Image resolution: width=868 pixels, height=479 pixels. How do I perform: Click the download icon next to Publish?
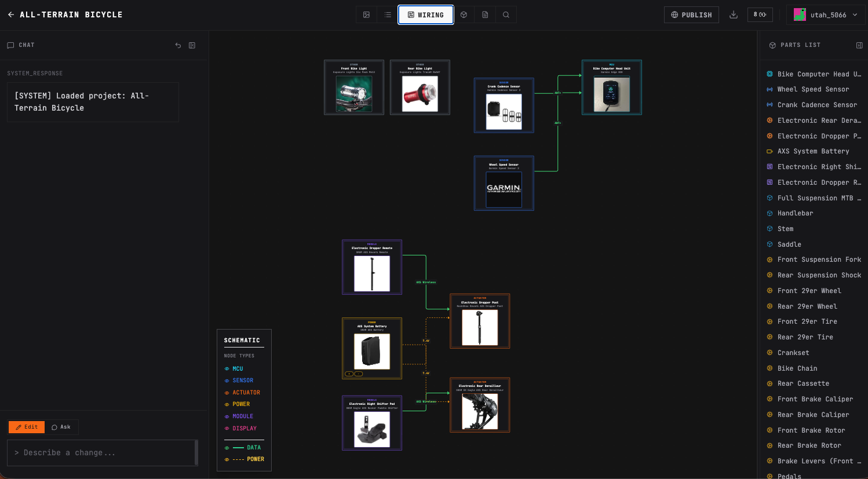click(x=734, y=15)
